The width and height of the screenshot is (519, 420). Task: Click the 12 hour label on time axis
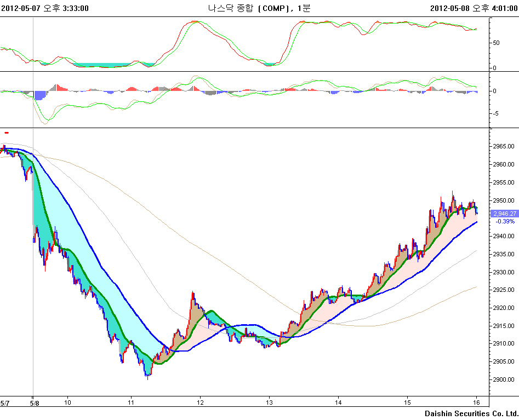[x=201, y=402]
